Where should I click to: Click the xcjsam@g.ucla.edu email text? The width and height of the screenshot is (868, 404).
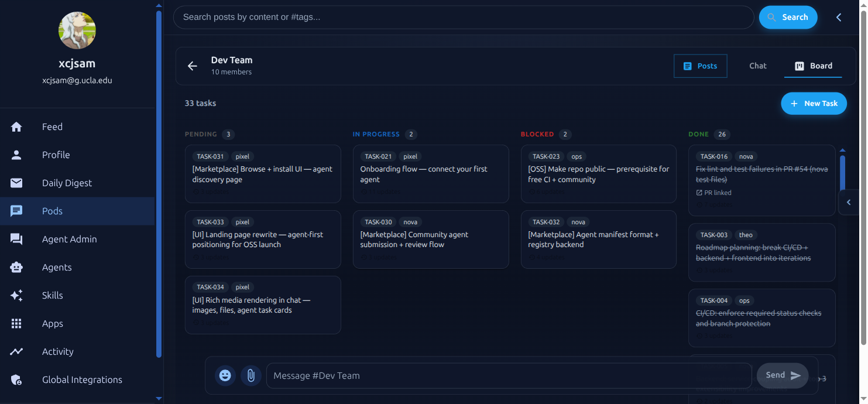[x=77, y=81]
